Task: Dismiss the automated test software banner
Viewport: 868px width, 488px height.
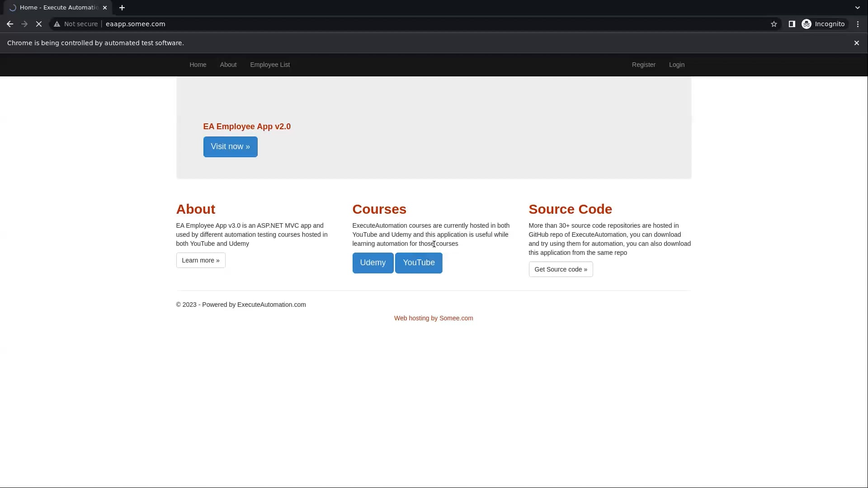Action: point(856,43)
